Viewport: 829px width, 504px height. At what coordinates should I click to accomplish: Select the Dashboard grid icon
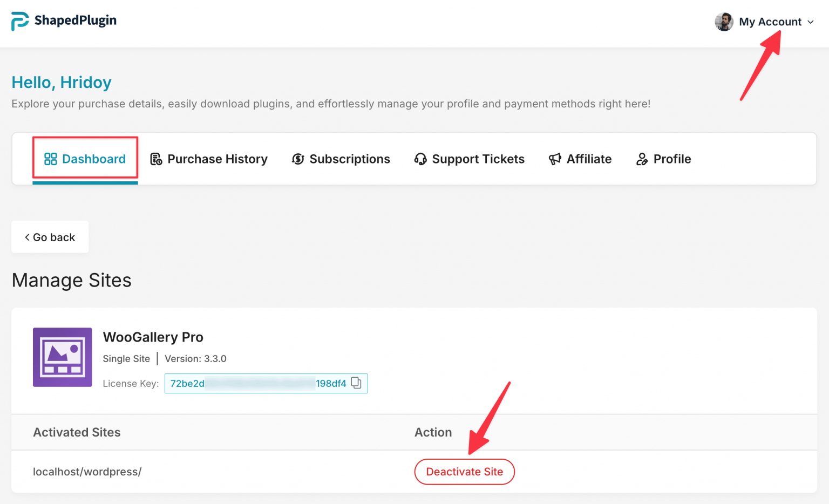pyautogui.click(x=51, y=159)
